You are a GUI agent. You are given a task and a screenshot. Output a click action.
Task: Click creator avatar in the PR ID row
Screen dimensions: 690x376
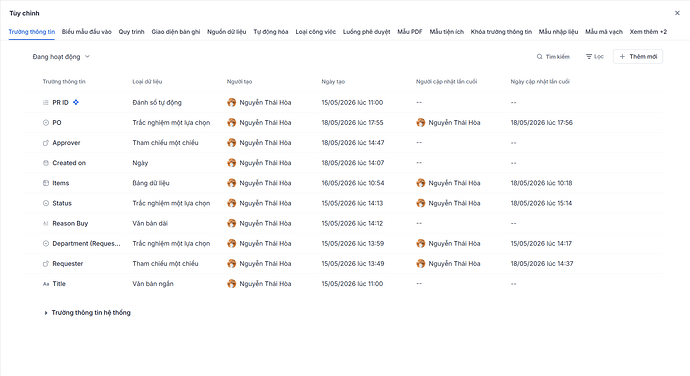tap(231, 103)
